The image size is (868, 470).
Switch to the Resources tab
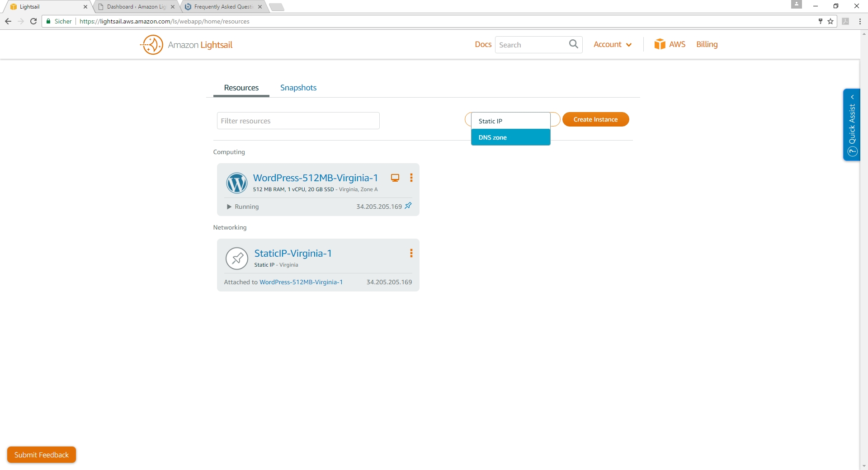tap(241, 88)
